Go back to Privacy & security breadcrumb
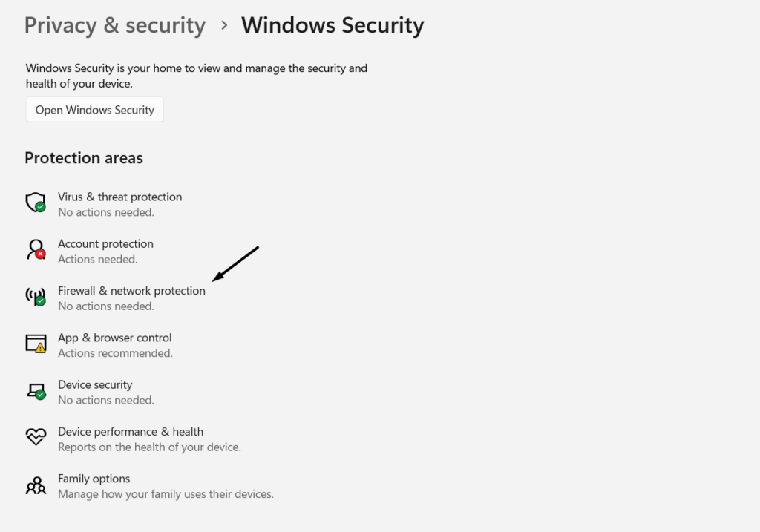The height and width of the screenshot is (532, 760). (115, 25)
